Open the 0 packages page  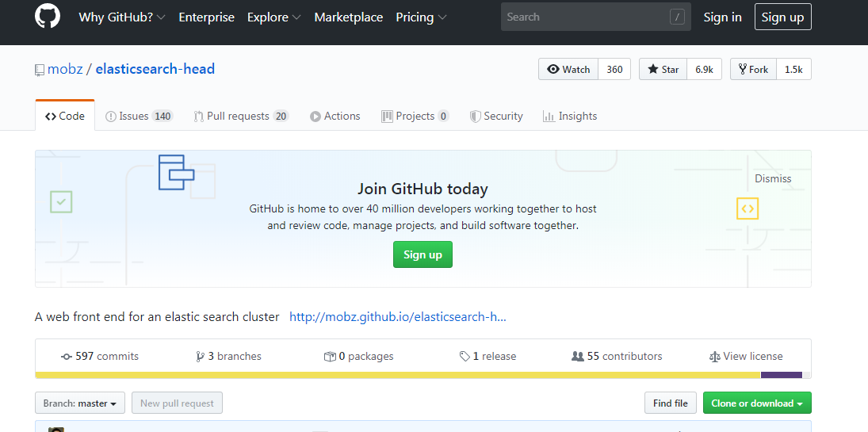pos(359,356)
